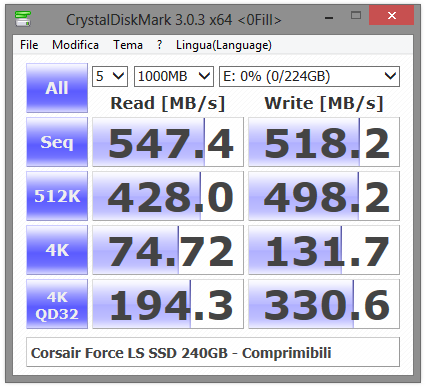Select the 512K read value 428.0
Viewport: 427px width, 391px height.
[168, 196]
